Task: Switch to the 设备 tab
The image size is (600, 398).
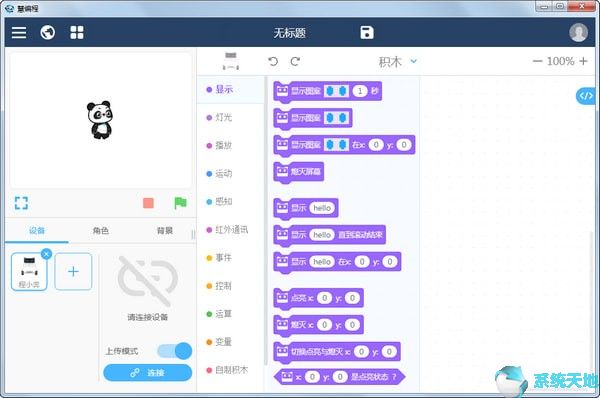Action: click(x=37, y=230)
